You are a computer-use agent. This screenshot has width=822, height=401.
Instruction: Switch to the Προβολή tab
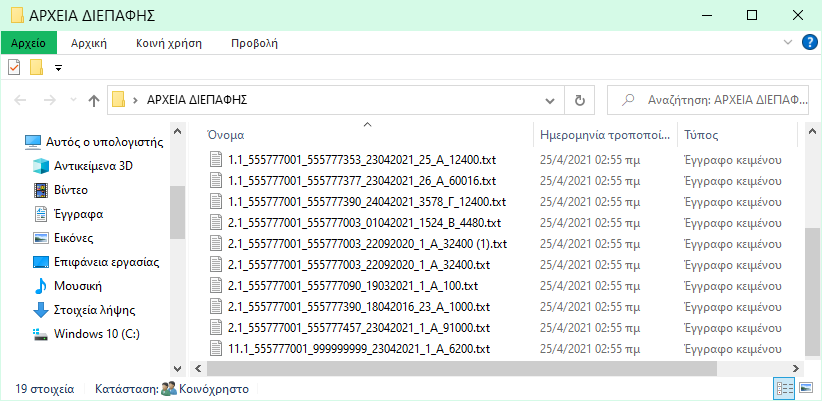[x=254, y=43]
